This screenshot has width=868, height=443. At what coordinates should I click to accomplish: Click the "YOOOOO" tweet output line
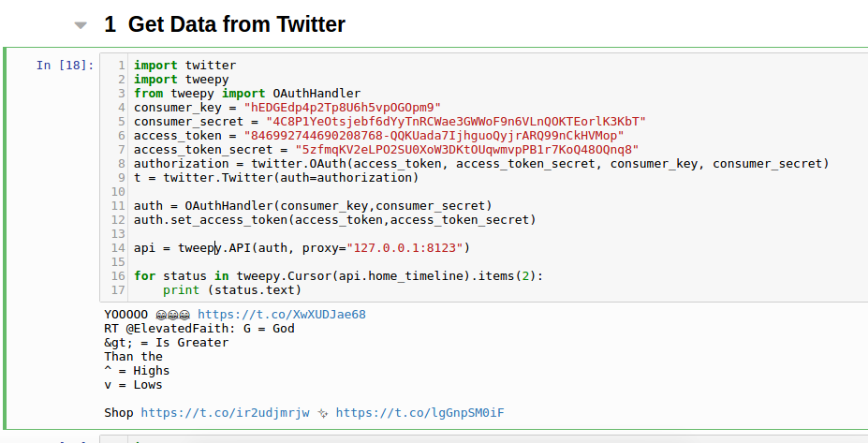click(x=235, y=315)
